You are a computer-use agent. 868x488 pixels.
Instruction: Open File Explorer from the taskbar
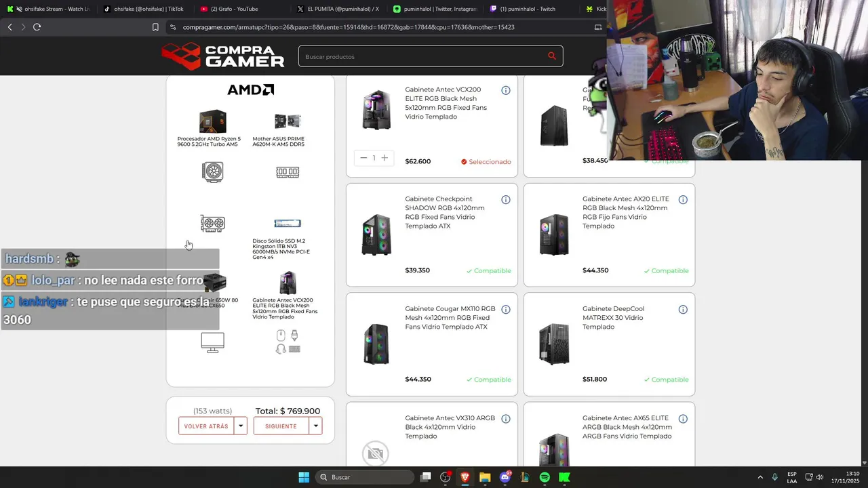coord(485,477)
